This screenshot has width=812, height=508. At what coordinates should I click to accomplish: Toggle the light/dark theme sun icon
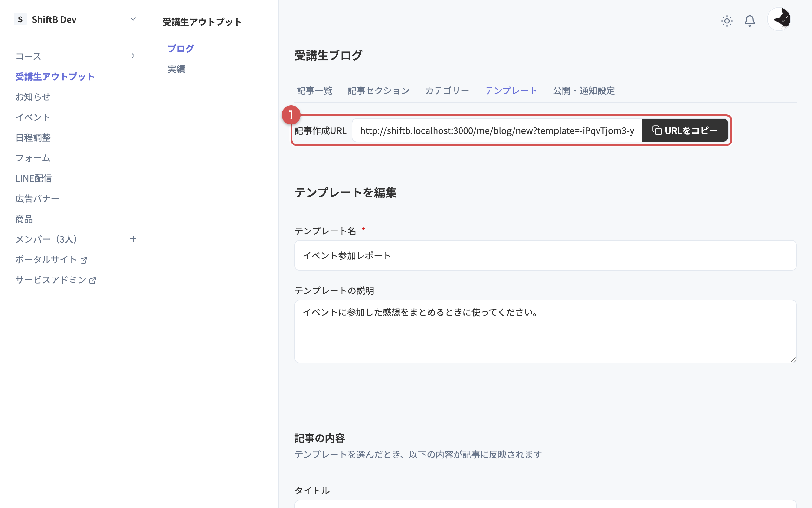727,21
